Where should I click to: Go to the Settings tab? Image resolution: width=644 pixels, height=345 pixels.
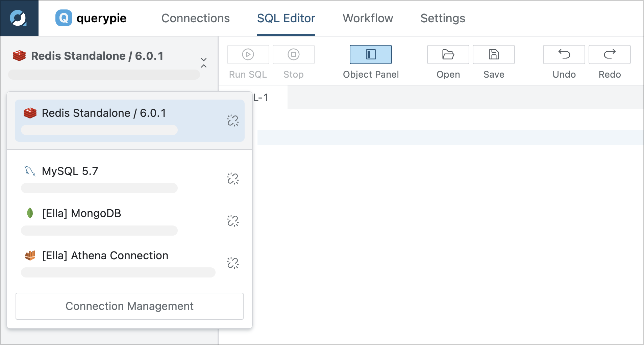(x=443, y=18)
